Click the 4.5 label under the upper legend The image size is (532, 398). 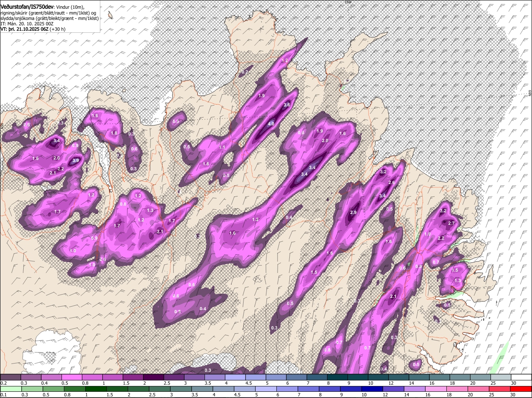point(249,383)
